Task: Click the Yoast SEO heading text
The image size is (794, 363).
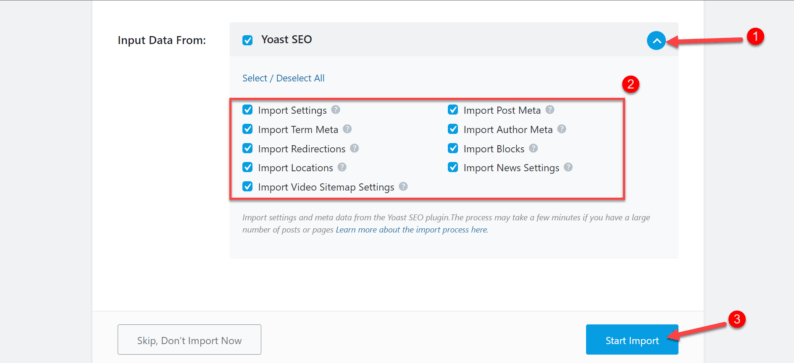Action: pyautogui.click(x=287, y=39)
